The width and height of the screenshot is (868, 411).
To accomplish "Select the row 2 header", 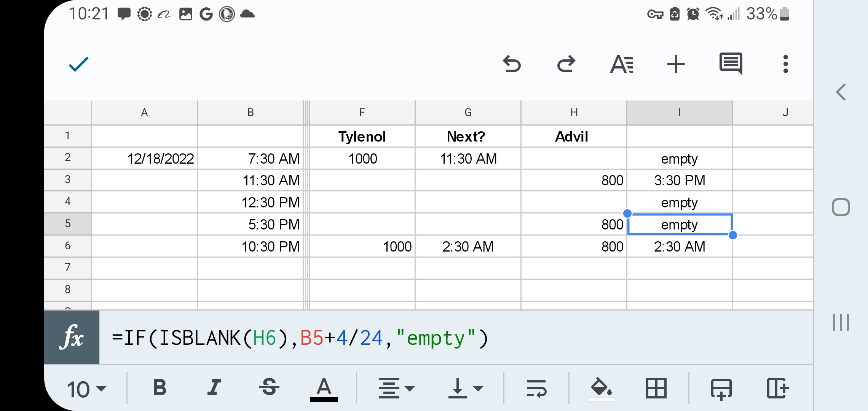I will coord(68,158).
